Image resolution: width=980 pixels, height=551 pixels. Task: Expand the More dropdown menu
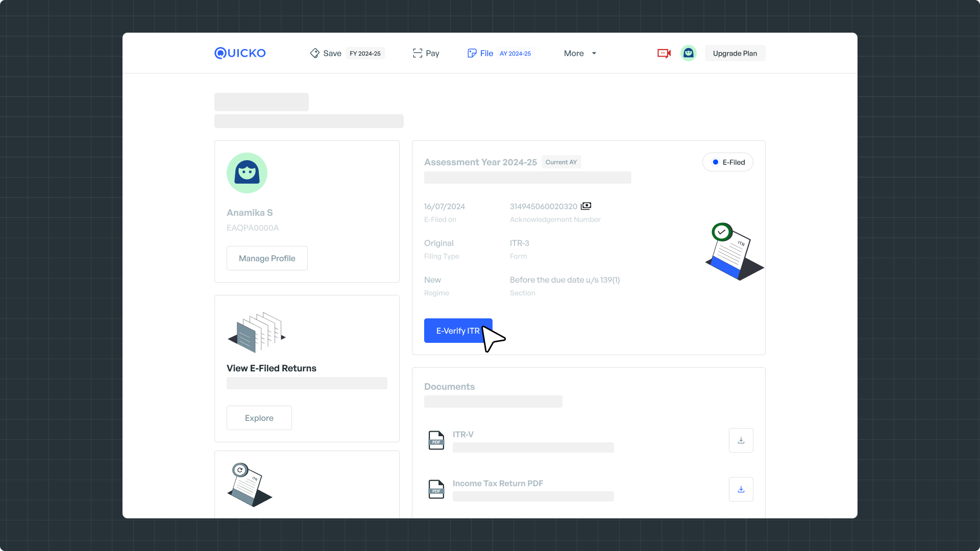[x=580, y=53]
